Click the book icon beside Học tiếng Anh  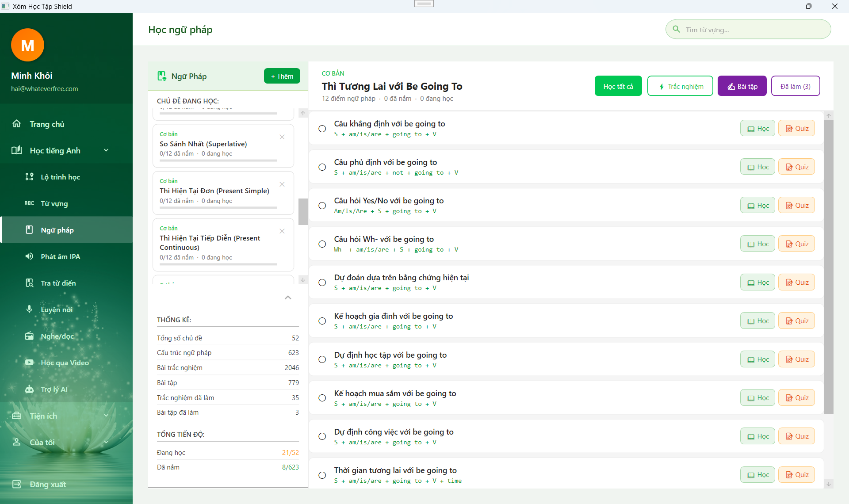pyautogui.click(x=17, y=150)
